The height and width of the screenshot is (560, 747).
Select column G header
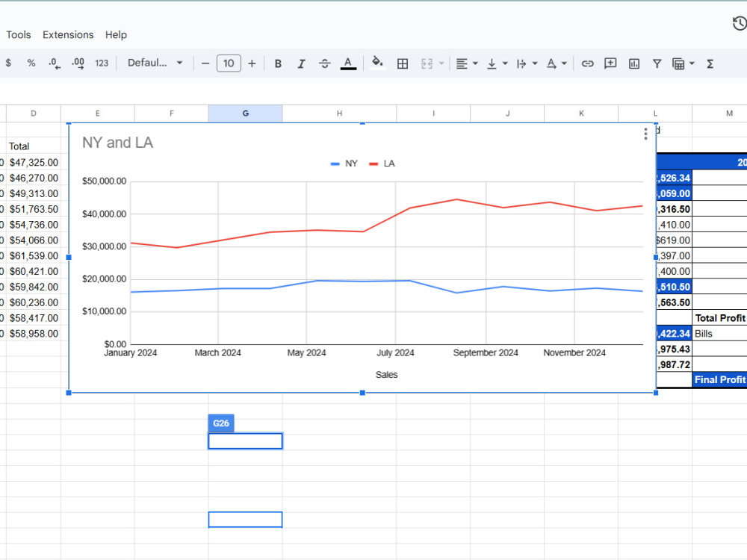point(245,113)
